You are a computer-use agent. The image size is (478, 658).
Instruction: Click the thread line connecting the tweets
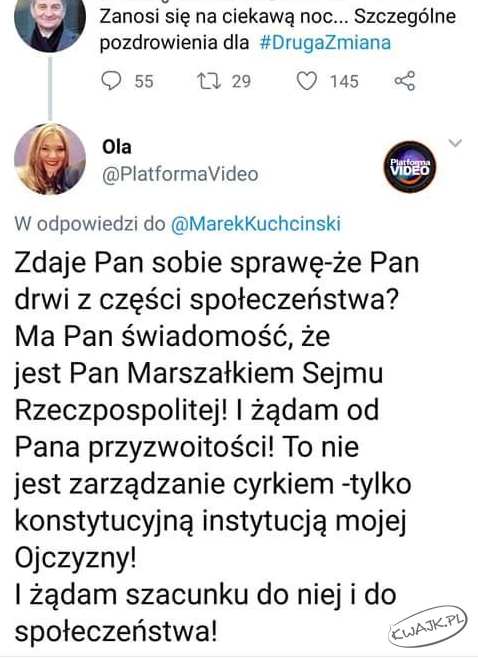50,88
